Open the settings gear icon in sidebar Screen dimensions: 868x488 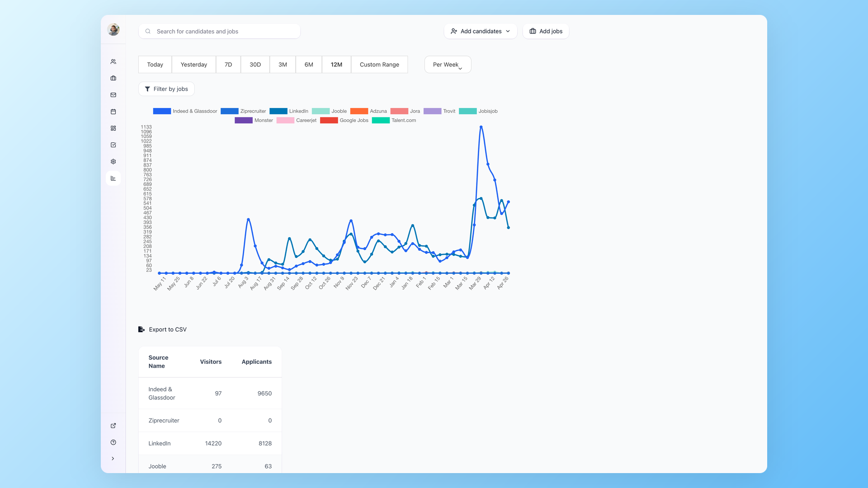pos(113,162)
